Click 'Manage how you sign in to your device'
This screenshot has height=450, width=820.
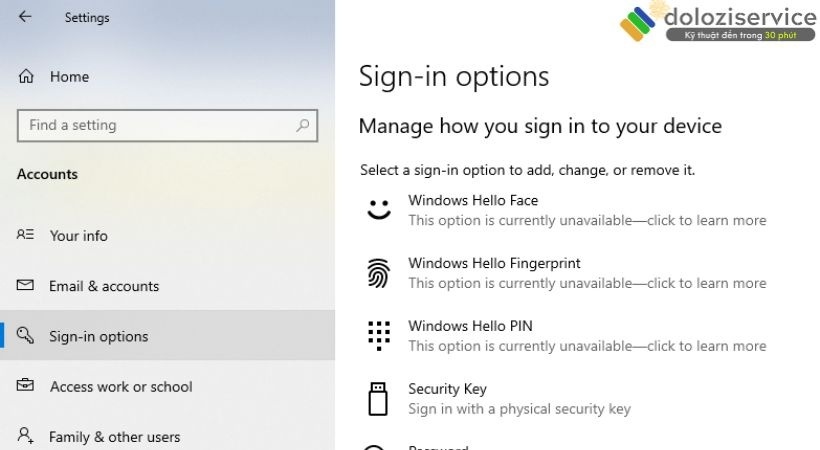click(x=540, y=126)
